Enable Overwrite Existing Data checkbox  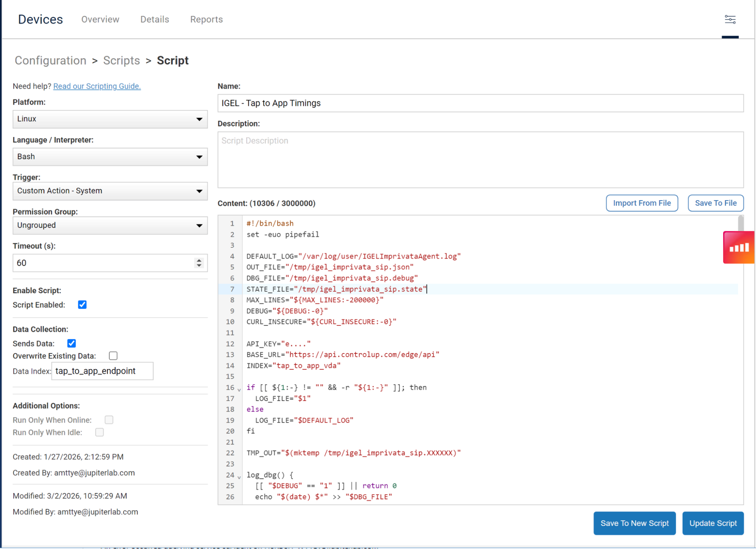coord(113,356)
